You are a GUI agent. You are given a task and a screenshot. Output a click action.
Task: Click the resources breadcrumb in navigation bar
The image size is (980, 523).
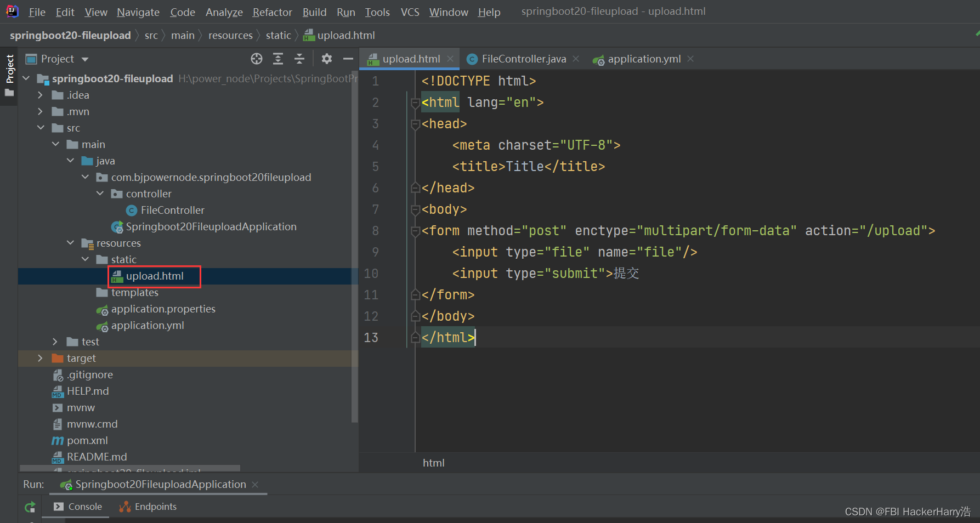pyautogui.click(x=230, y=35)
